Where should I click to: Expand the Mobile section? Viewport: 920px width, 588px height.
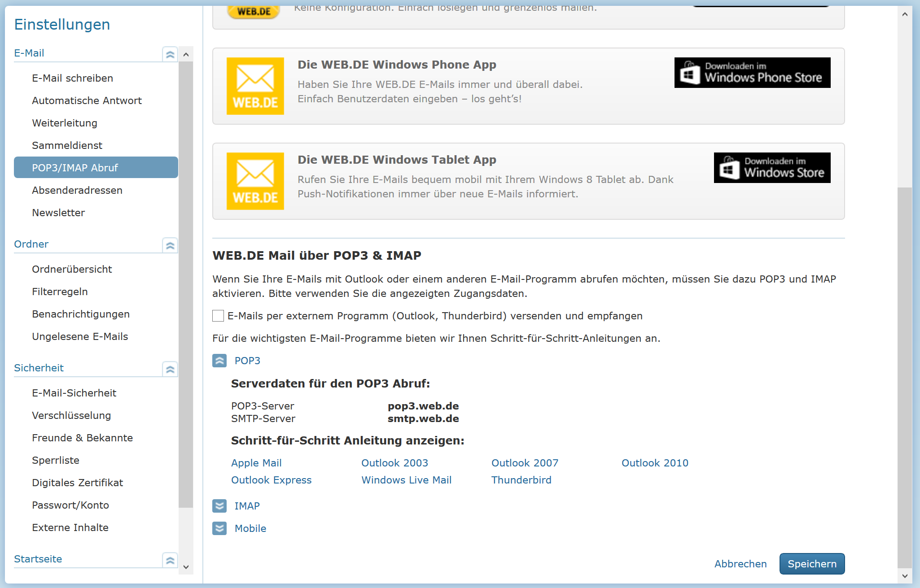219,528
